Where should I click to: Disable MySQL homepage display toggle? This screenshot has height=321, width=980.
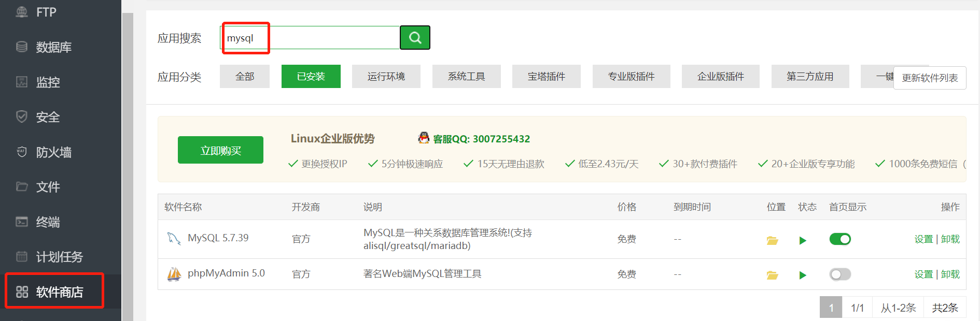(x=840, y=239)
